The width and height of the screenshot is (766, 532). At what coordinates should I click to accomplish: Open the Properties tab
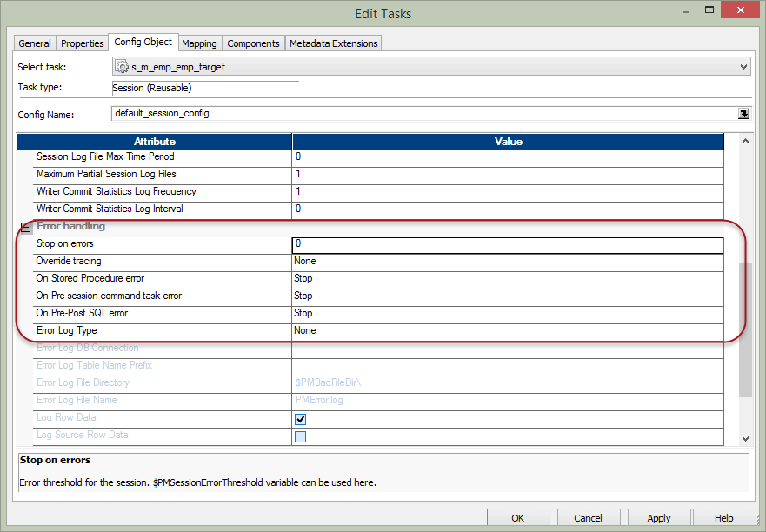(x=83, y=43)
